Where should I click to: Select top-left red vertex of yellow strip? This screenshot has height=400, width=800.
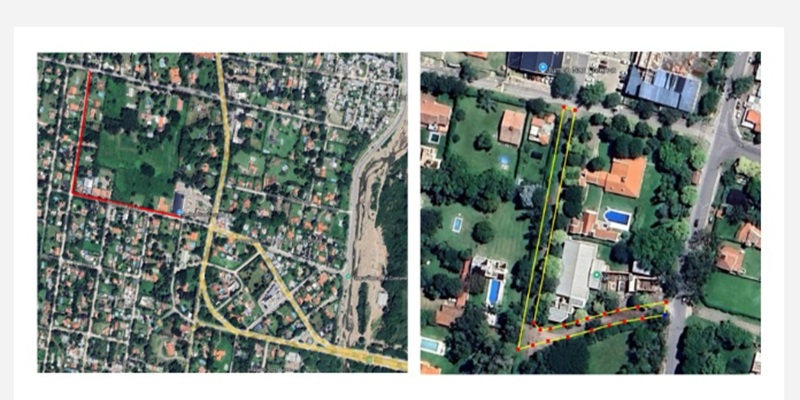[563, 107]
